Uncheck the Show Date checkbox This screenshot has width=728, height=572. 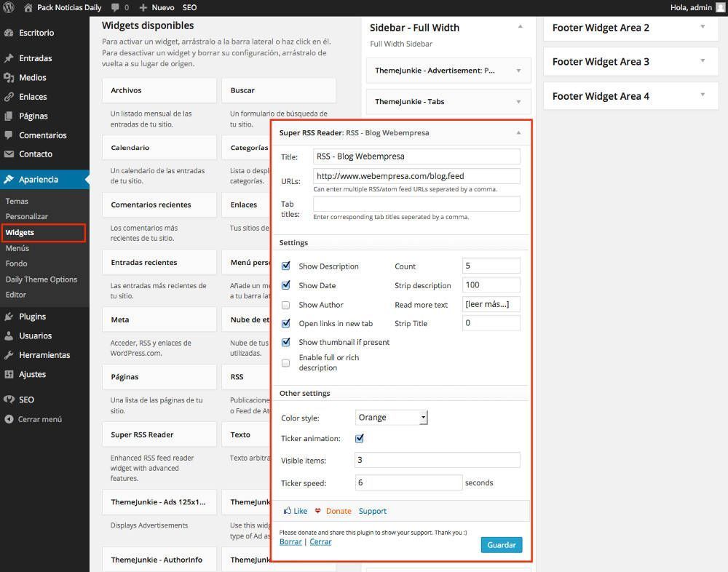tap(286, 285)
